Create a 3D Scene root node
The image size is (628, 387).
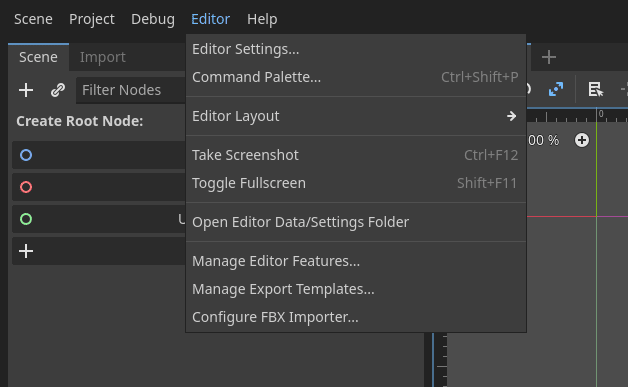[x=99, y=187]
